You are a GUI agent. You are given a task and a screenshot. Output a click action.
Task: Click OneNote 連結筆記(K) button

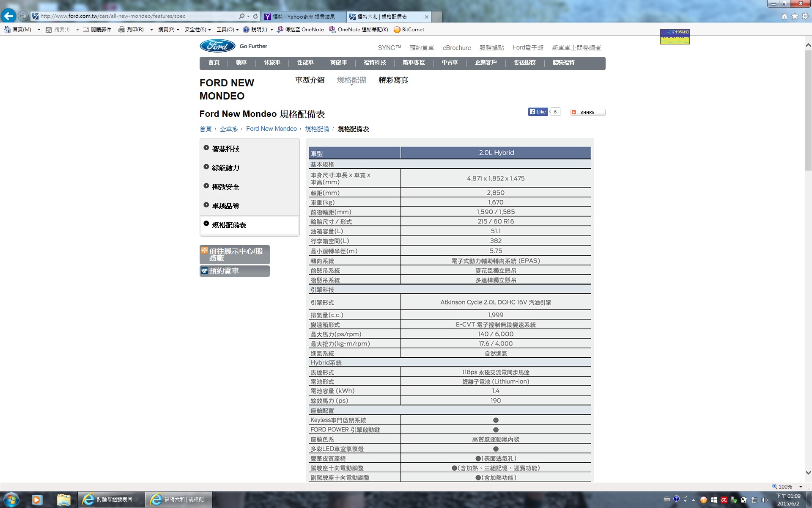tap(359, 30)
